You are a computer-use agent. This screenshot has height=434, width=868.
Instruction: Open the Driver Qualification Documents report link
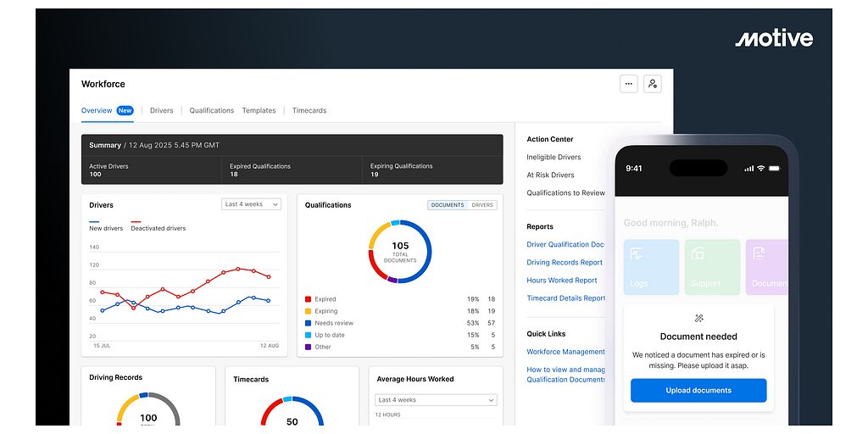[x=565, y=245]
